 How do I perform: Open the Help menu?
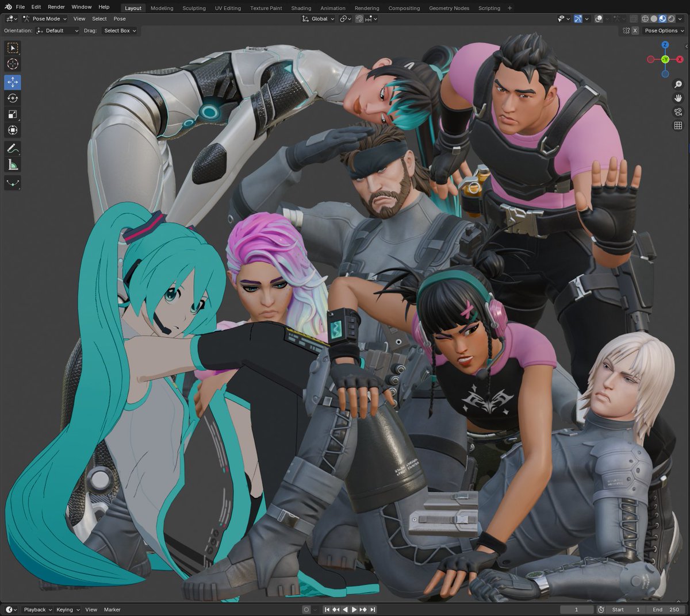pyautogui.click(x=104, y=7)
